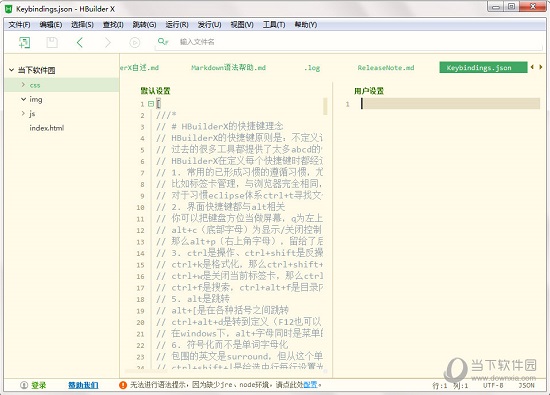The height and width of the screenshot is (395, 550).
Task: Switch to the .log tab
Action: [312, 68]
